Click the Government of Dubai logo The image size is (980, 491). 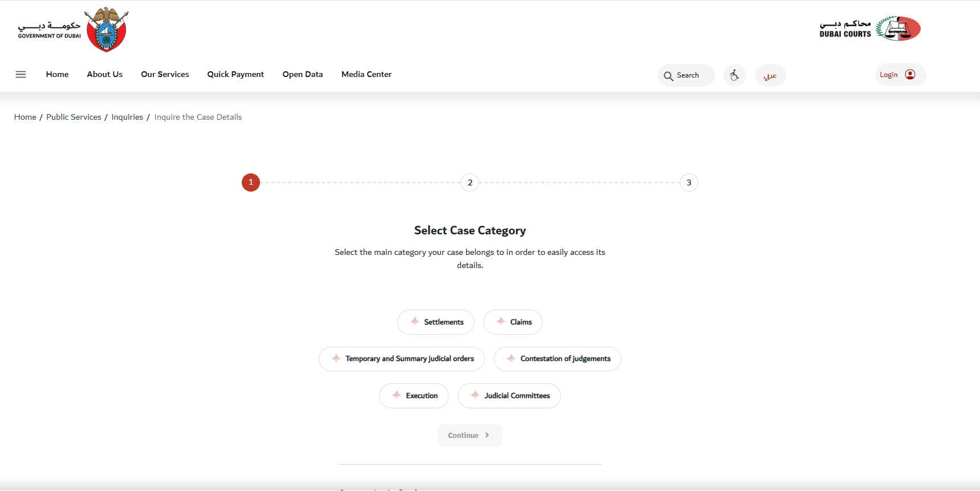pyautogui.click(x=73, y=30)
